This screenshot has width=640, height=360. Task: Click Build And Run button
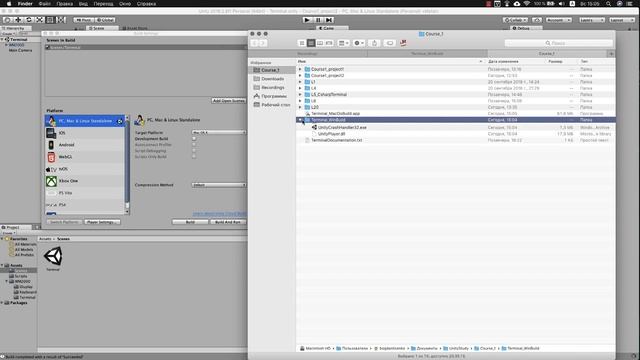point(228,222)
